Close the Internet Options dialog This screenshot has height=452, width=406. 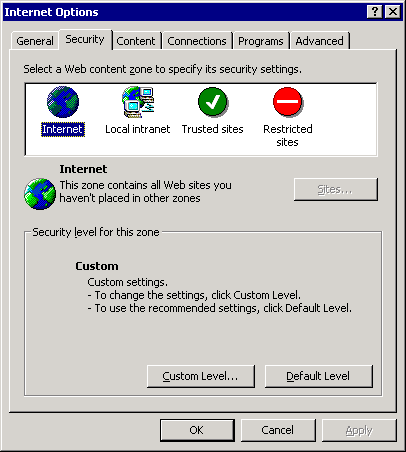point(393,12)
